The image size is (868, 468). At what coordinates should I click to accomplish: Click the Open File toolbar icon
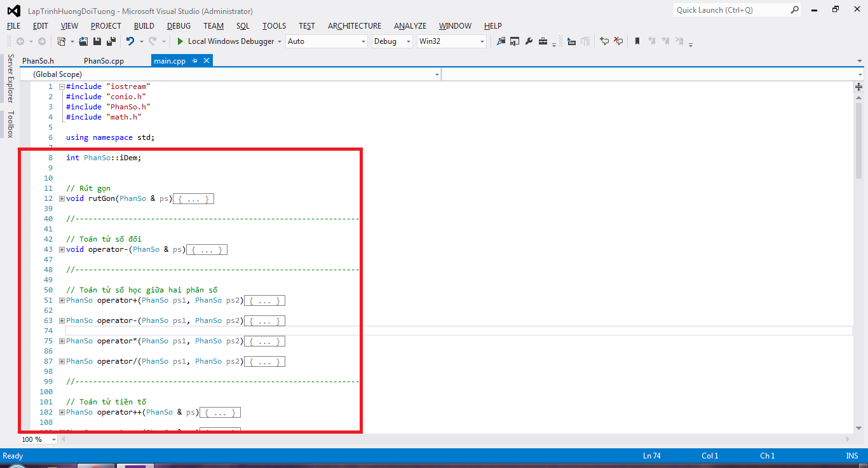pyautogui.click(x=83, y=41)
